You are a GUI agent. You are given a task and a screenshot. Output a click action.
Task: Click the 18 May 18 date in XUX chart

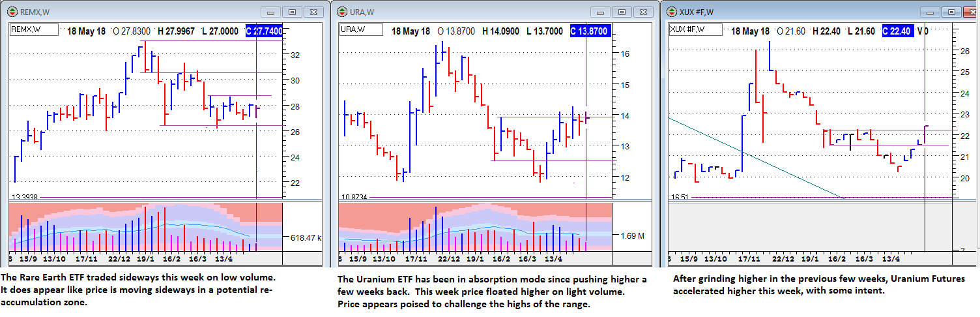point(751,31)
